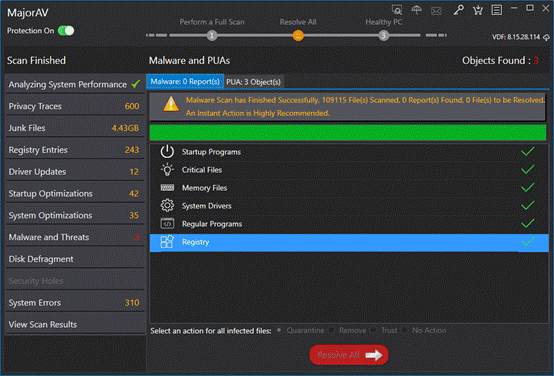Select the Regular Programs row
The image size is (554, 376).
[349, 223]
